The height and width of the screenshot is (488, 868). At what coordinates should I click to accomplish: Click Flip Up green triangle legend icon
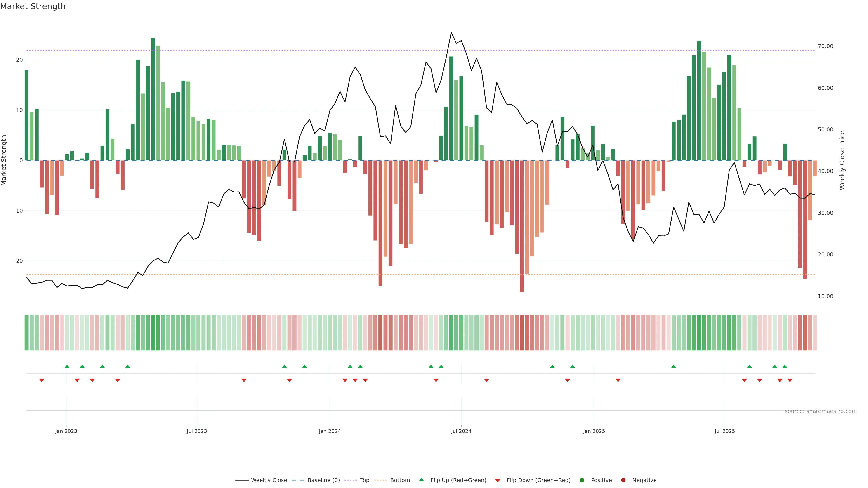pyautogui.click(x=421, y=480)
